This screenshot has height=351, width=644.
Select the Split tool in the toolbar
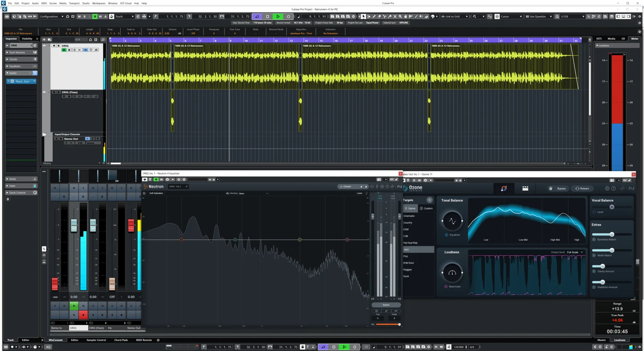385,16
